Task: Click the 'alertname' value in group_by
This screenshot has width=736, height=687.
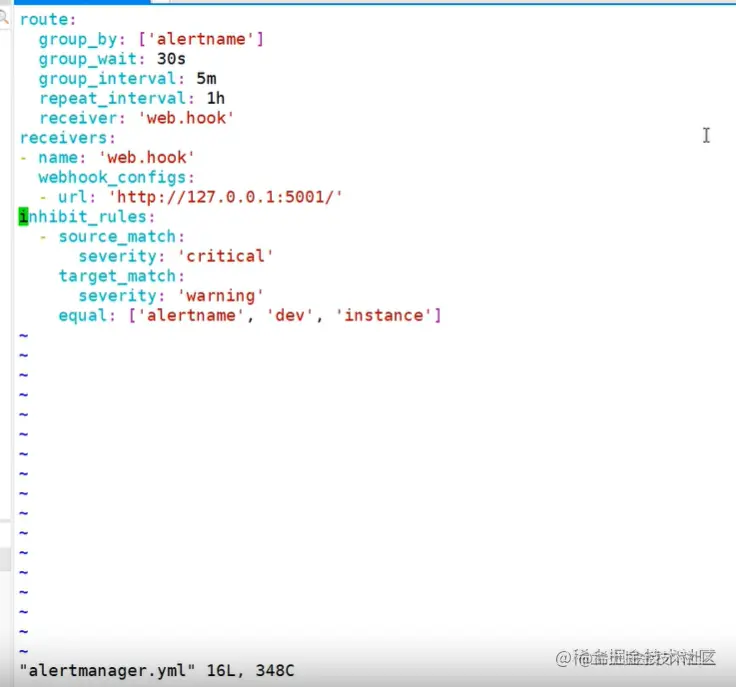Action: pyautogui.click(x=201, y=39)
